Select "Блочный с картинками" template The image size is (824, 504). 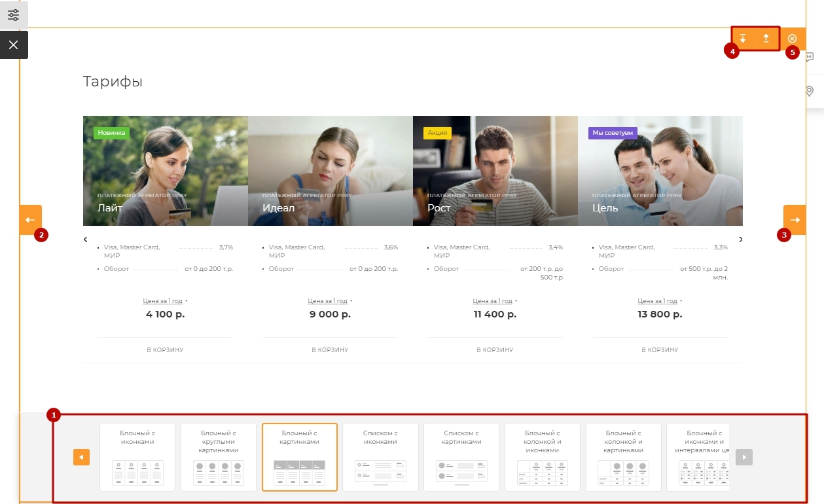coord(300,457)
